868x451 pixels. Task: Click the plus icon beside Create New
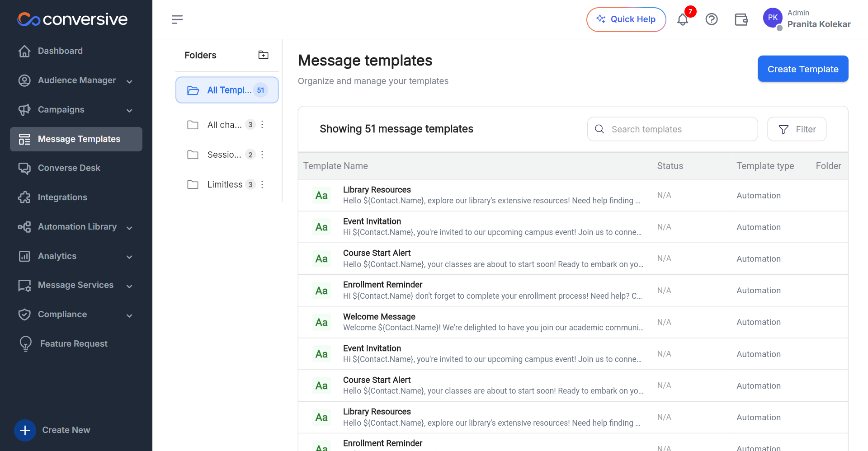[25, 430]
